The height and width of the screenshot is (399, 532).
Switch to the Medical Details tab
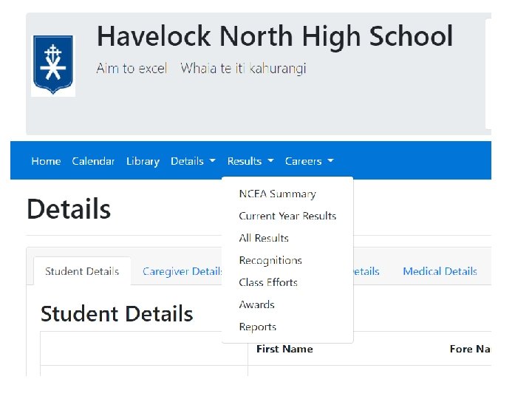point(440,271)
